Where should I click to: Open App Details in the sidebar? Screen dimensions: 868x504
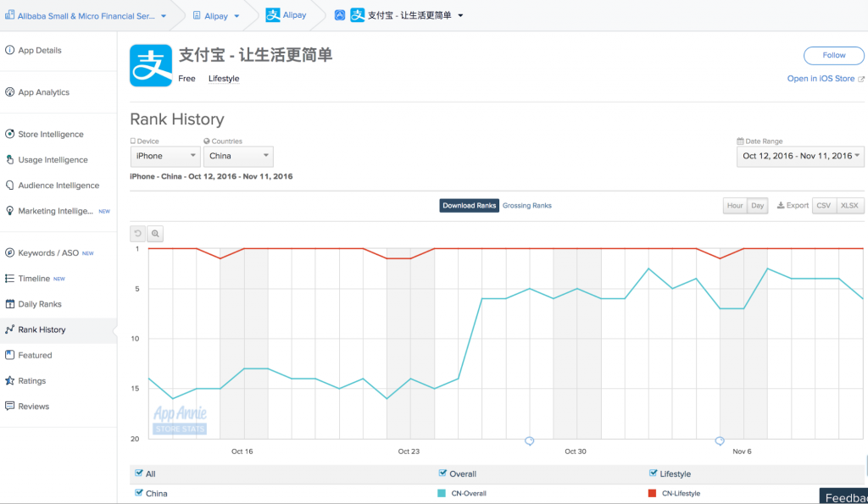pos(40,50)
